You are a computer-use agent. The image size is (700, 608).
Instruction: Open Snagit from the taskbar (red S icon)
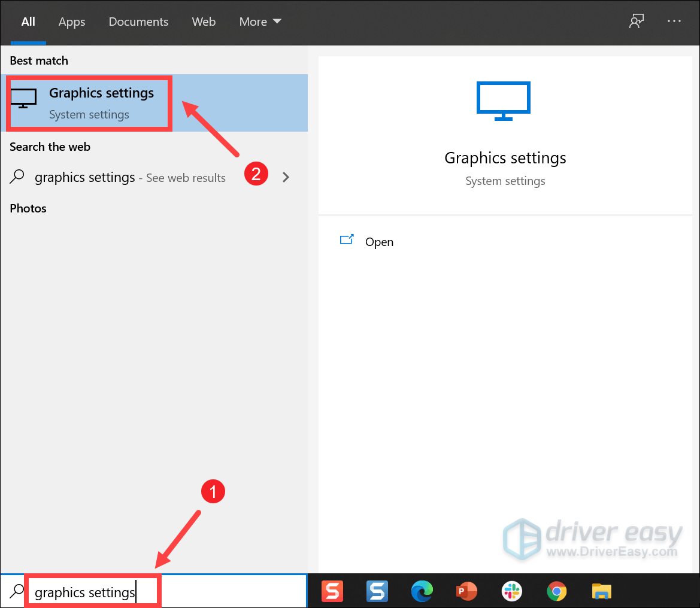point(332,591)
